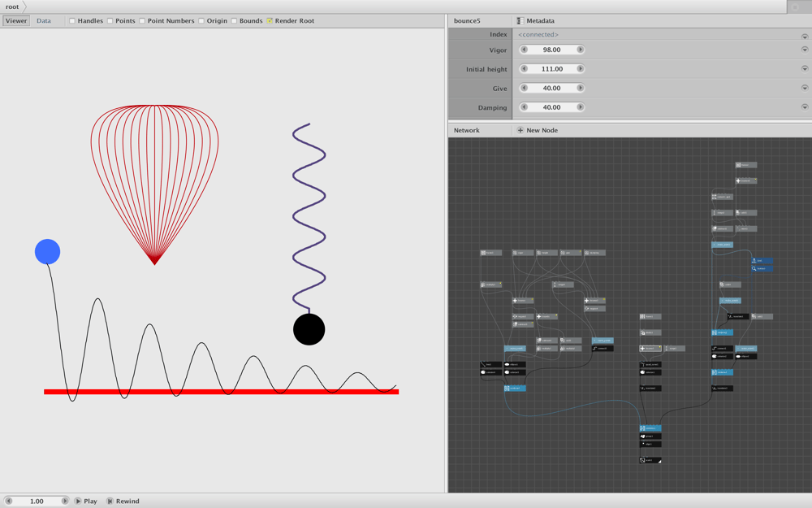Click the Damping value field 40.00
This screenshot has height=508, width=812.
point(552,106)
